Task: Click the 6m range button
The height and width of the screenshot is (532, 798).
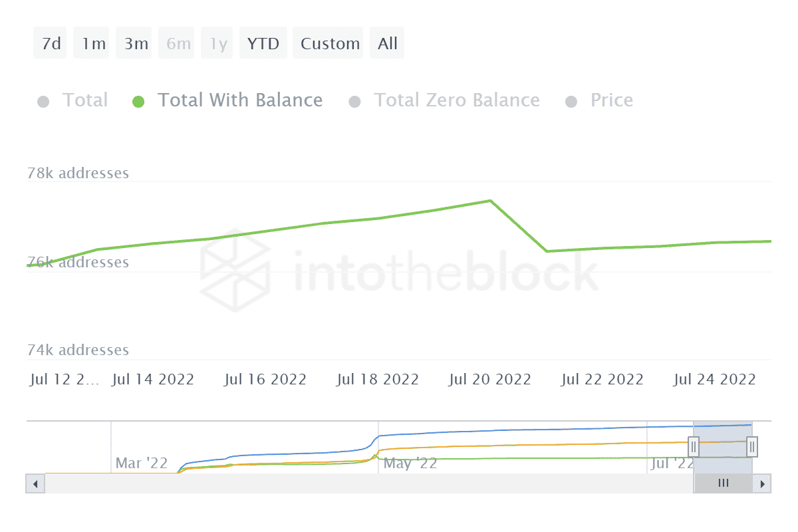Action: [x=178, y=44]
